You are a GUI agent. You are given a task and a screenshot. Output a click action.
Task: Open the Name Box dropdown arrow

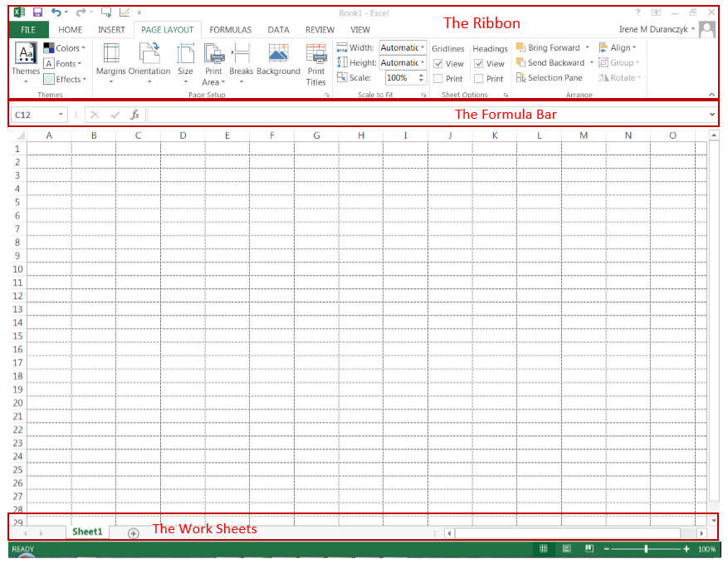(x=61, y=115)
